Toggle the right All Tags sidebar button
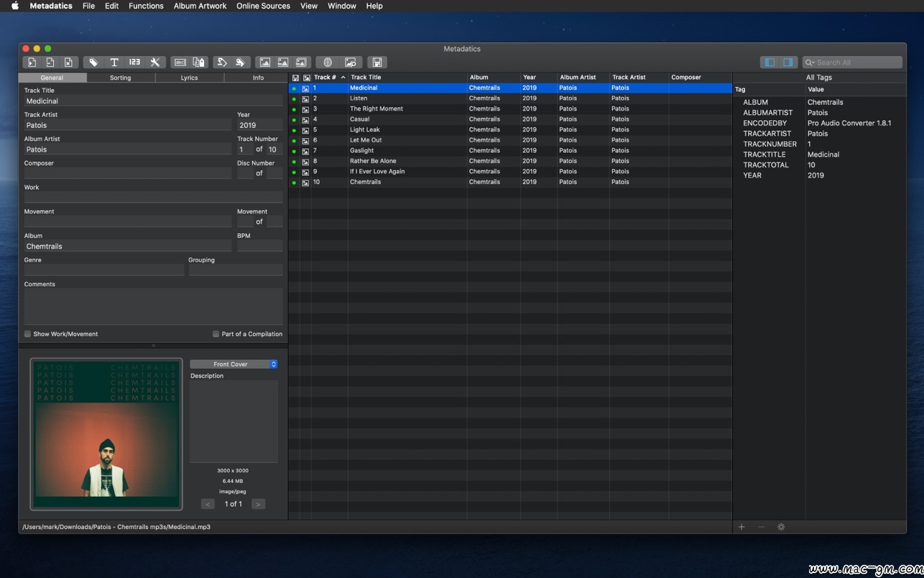This screenshot has width=924, height=578. point(787,63)
